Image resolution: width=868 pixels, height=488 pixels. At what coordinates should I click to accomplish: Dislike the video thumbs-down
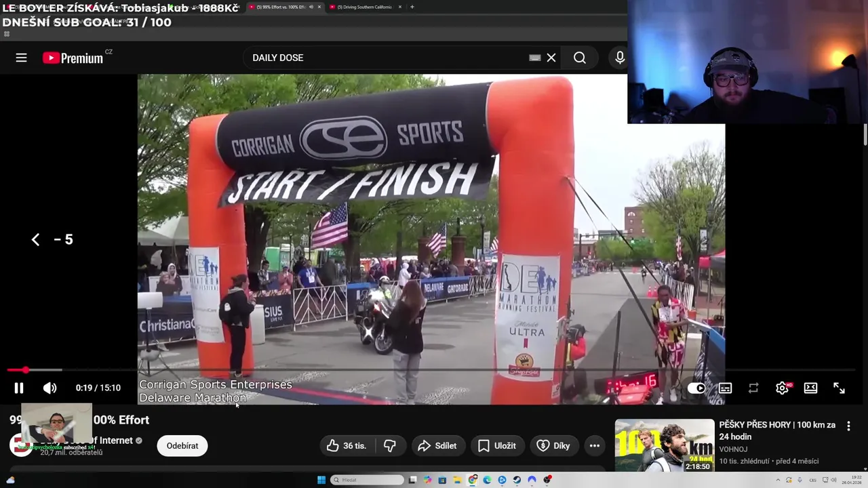click(x=390, y=445)
